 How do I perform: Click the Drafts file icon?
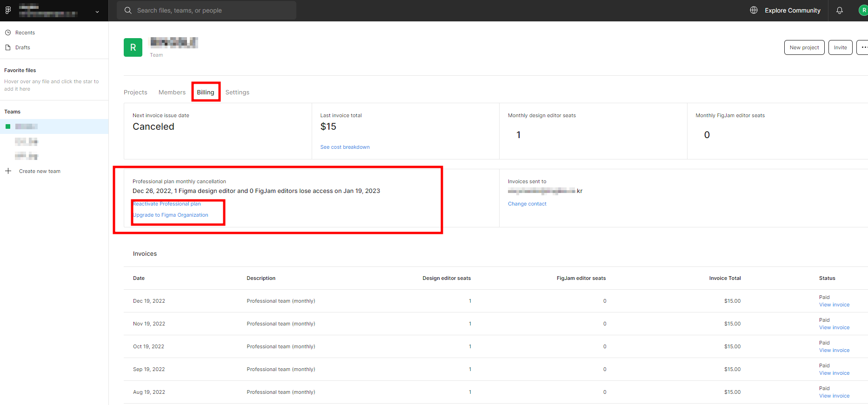(x=8, y=47)
